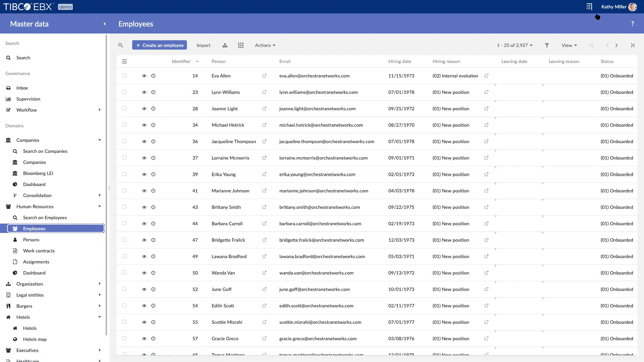This screenshot has height=362, width=644.
Task: Open the table column menu icon
Action: click(124, 61)
